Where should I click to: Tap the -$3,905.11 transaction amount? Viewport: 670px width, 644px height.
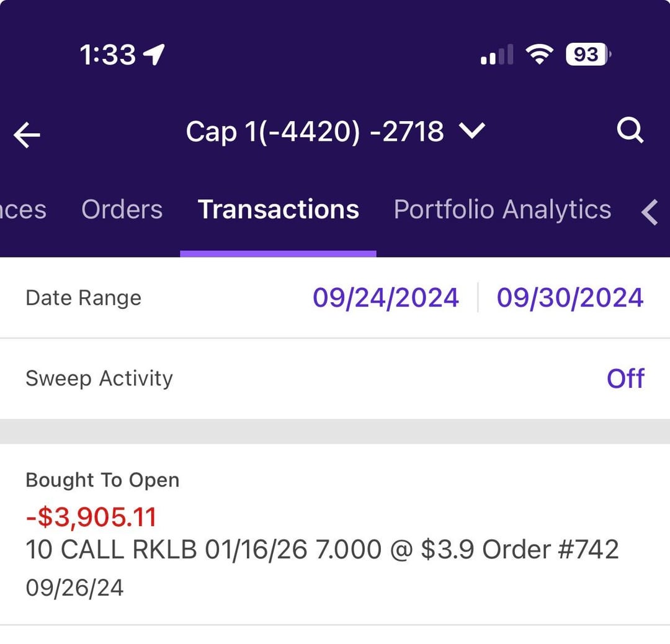coord(91,517)
